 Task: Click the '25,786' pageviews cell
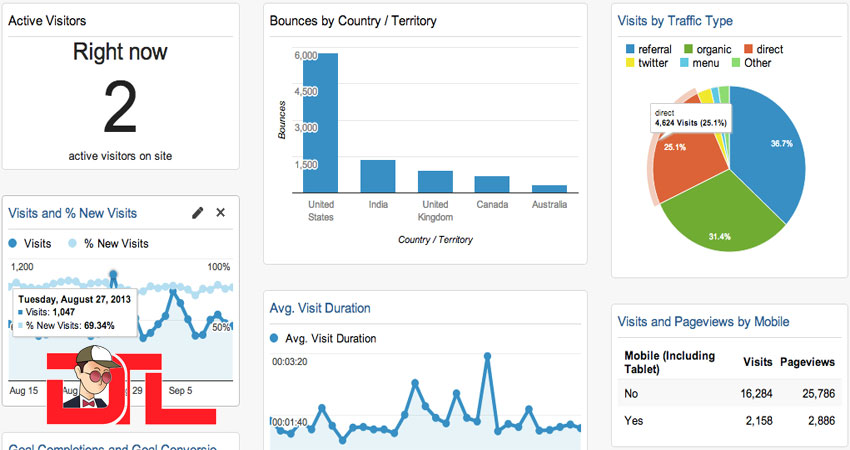pyautogui.click(x=819, y=394)
